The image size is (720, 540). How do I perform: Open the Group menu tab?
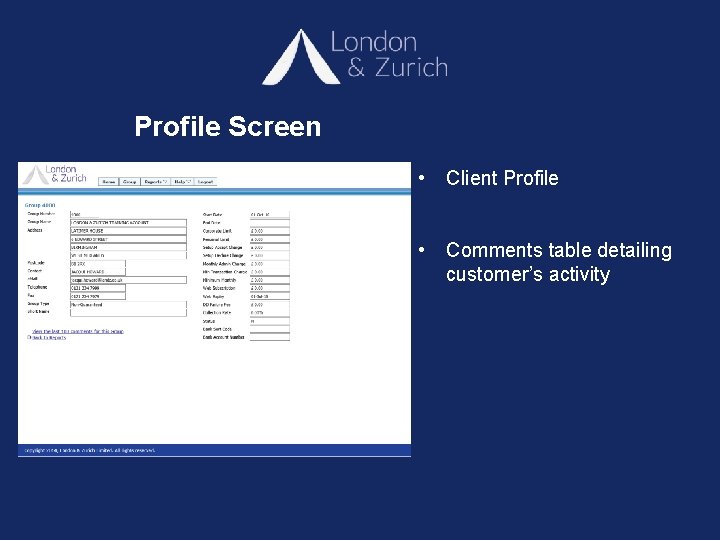click(129, 182)
